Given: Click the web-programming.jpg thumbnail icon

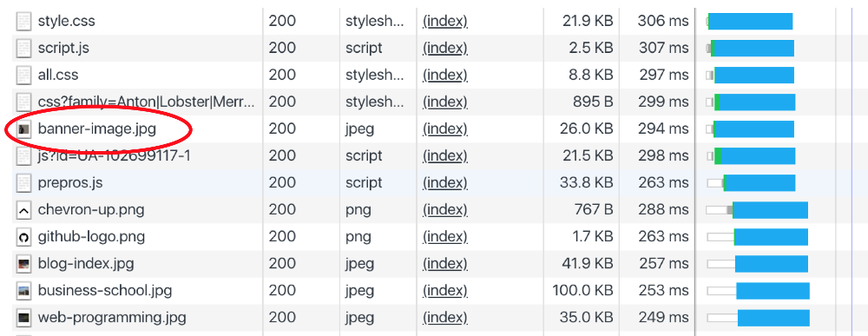Looking at the screenshot, I should (23, 319).
